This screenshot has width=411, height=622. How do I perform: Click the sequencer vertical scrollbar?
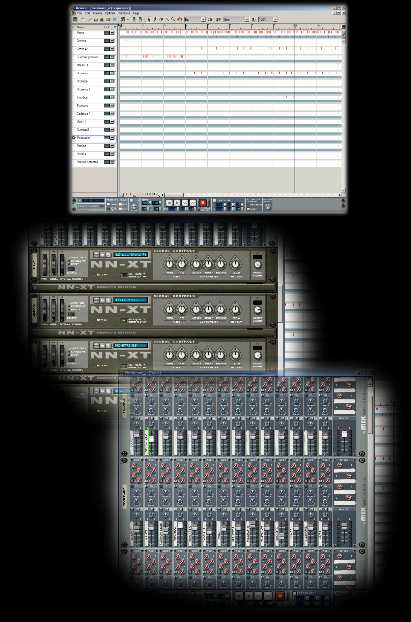pos(344,111)
